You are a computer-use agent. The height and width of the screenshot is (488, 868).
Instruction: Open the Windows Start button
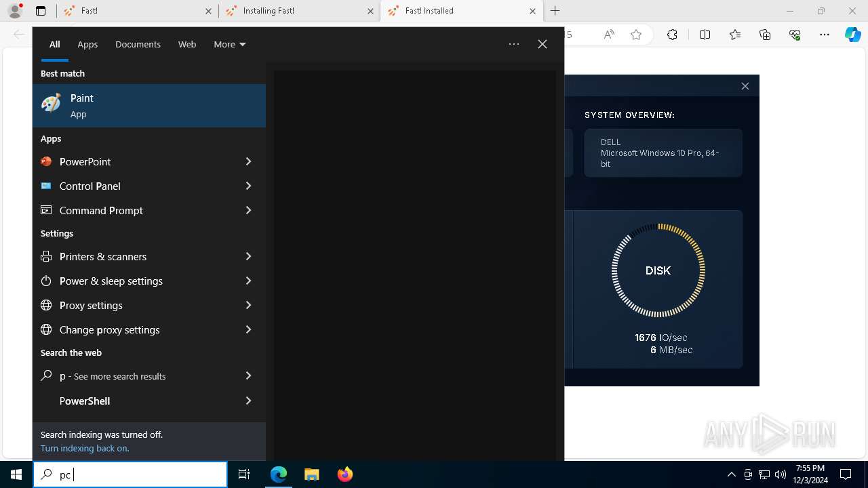(16, 474)
